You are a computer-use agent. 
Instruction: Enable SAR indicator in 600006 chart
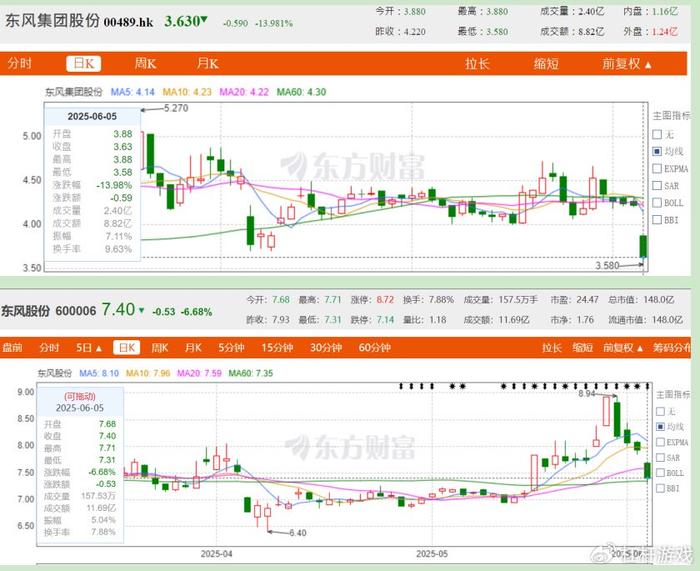(660, 458)
